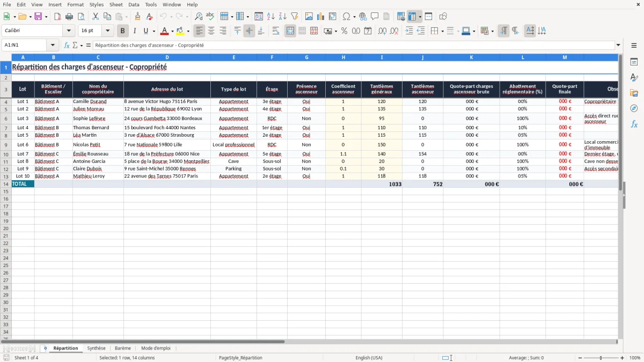644x362 pixels.
Task: Toggle Italic formatting
Action: [x=135, y=31]
